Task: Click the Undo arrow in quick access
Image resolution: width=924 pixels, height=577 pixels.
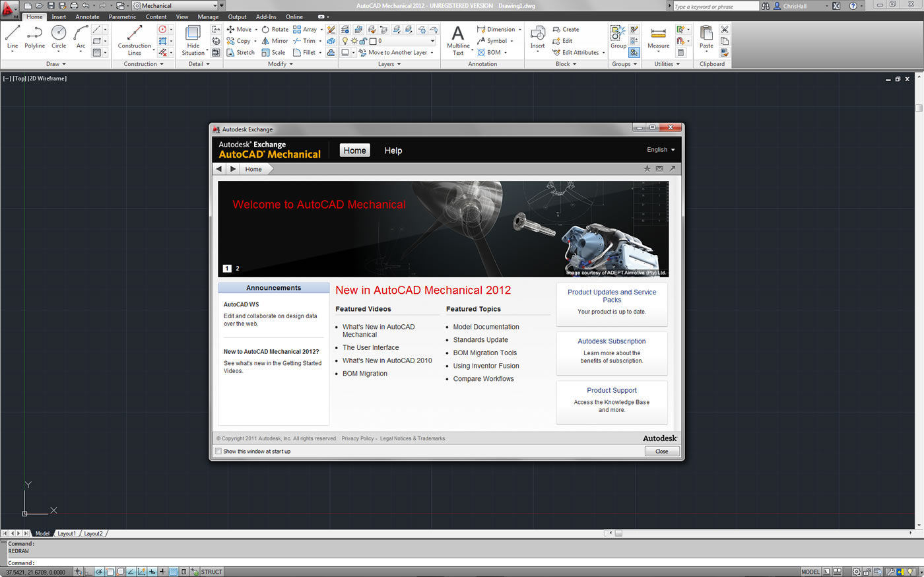Action: (86, 6)
